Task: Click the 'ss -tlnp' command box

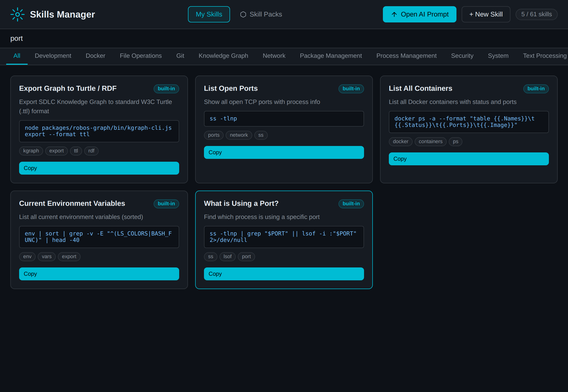Action: tap(284, 119)
